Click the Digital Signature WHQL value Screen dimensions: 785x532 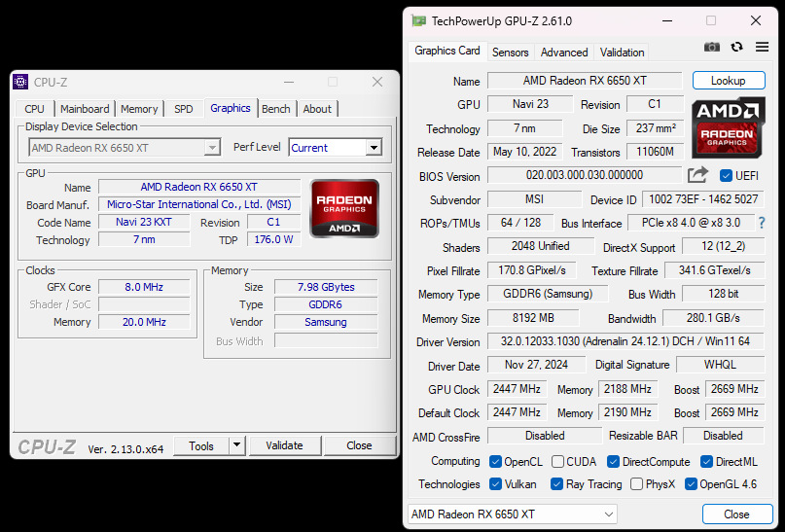721,365
